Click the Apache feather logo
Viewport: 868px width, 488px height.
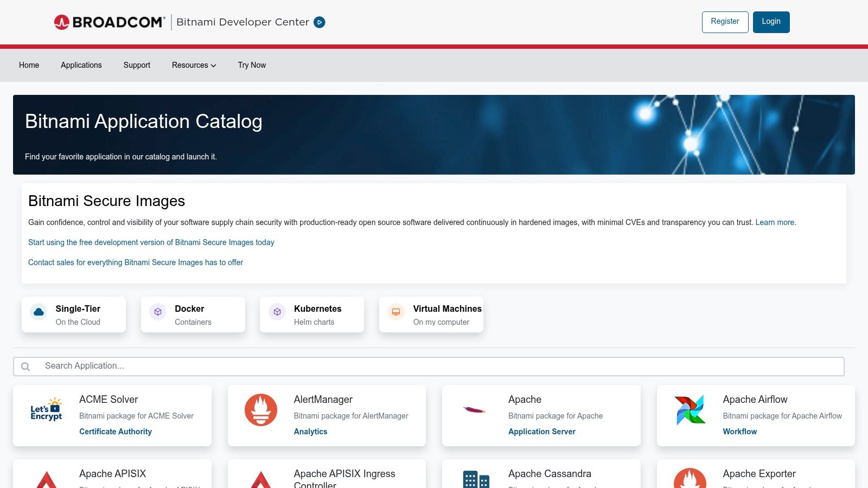click(x=475, y=410)
